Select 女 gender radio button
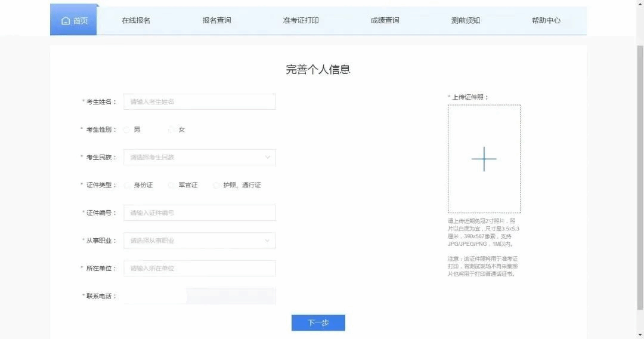644x339 pixels. click(172, 130)
